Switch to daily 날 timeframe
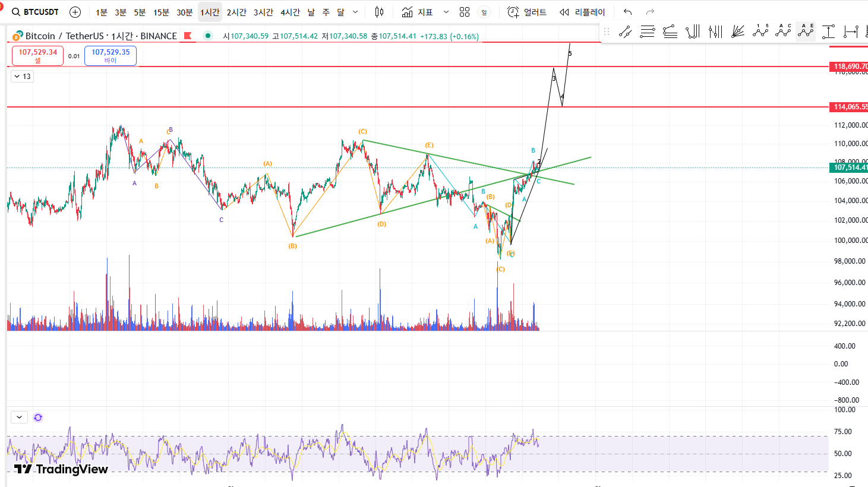Viewport: 868px width, 487px height. pyautogui.click(x=311, y=12)
